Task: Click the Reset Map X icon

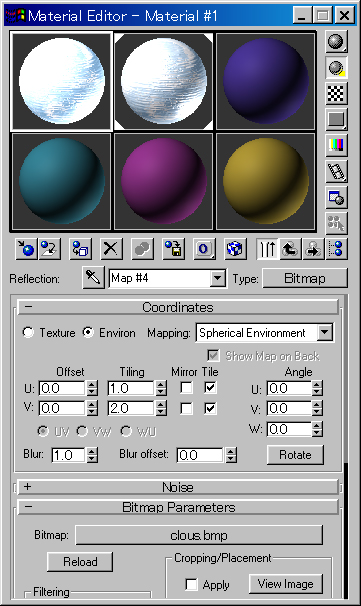Action: [x=111, y=249]
